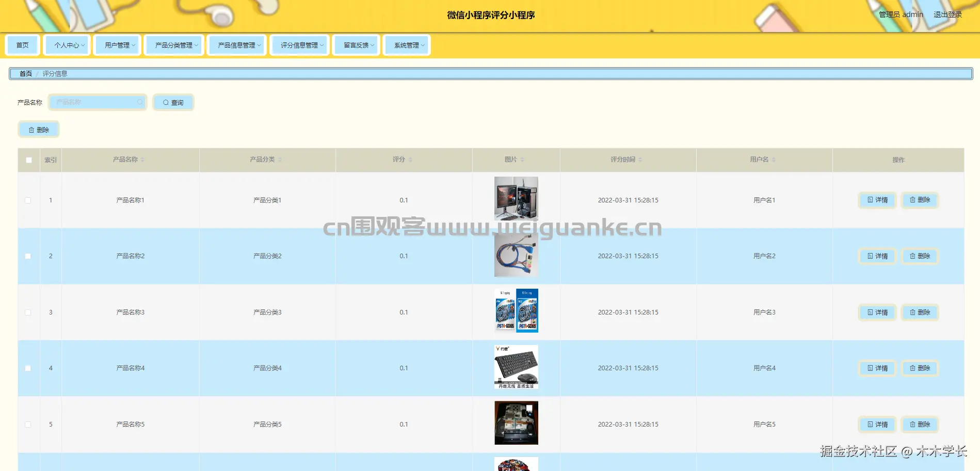980x471 pixels.
Task: Focus the 产品名称 search input field
Action: point(98,102)
